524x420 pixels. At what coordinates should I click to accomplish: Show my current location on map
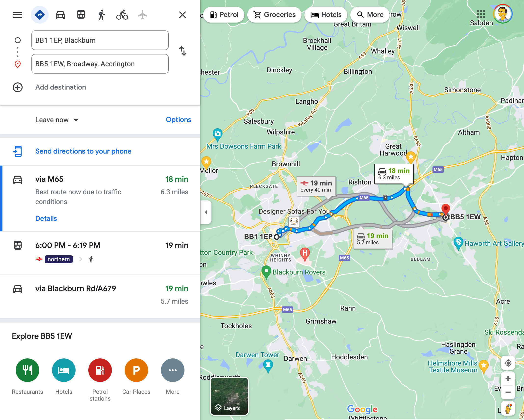point(508,363)
